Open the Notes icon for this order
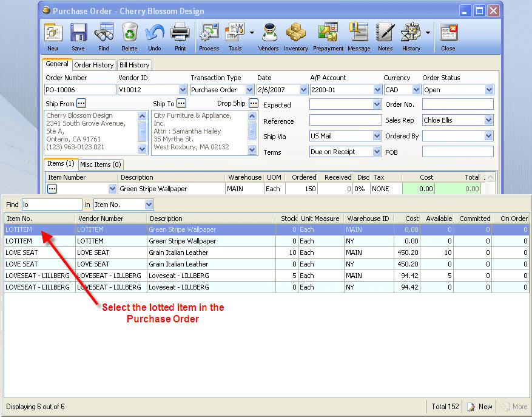 [385, 35]
